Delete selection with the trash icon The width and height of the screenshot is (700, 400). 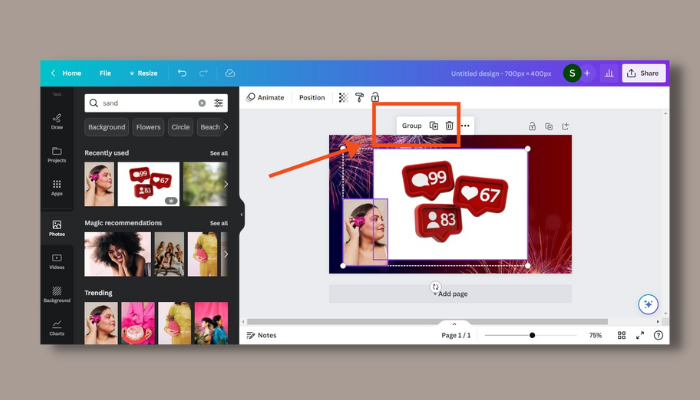449,126
